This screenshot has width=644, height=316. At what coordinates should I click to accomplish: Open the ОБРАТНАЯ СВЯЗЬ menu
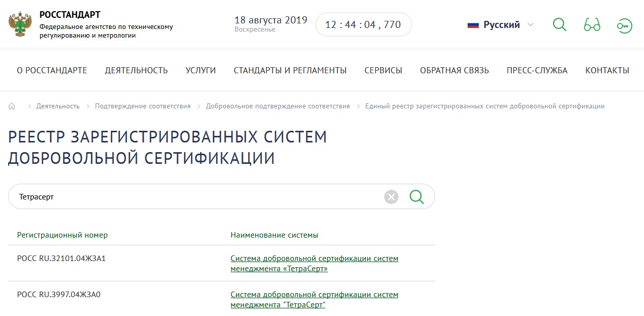pos(454,71)
